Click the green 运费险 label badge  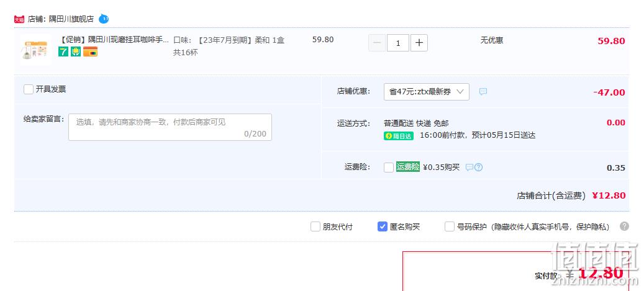408,167
